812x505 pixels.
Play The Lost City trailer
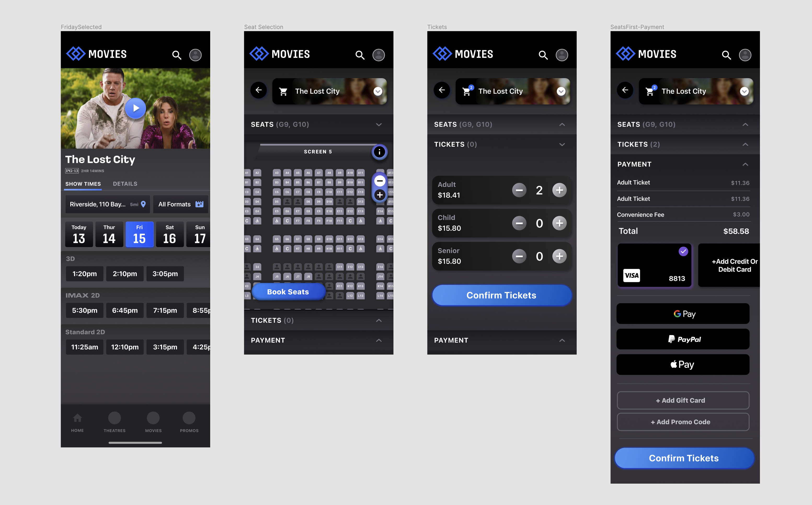point(136,108)
